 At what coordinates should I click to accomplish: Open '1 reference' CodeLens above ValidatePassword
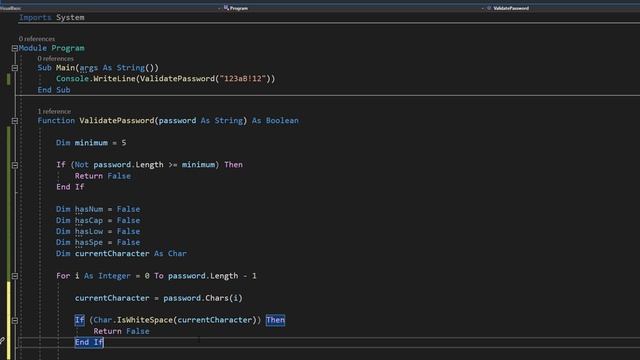tap(54, 111)
